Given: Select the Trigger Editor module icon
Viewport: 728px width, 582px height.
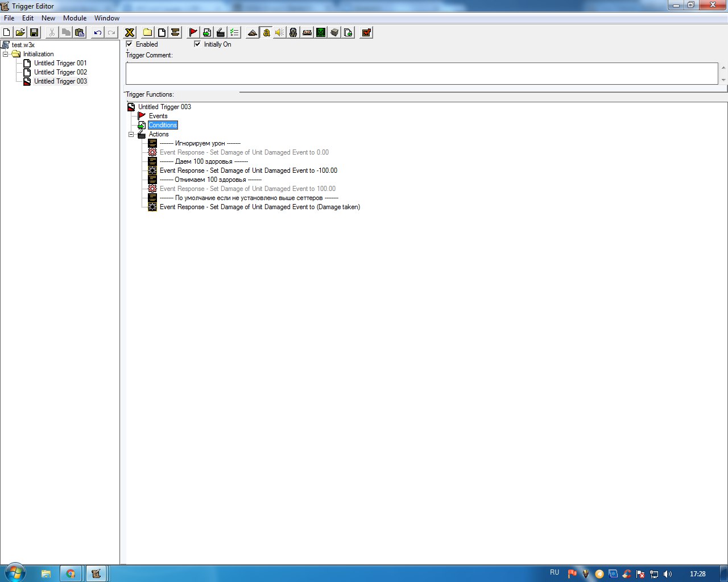Looking at the screenshot, I should (x=266, y=32).
